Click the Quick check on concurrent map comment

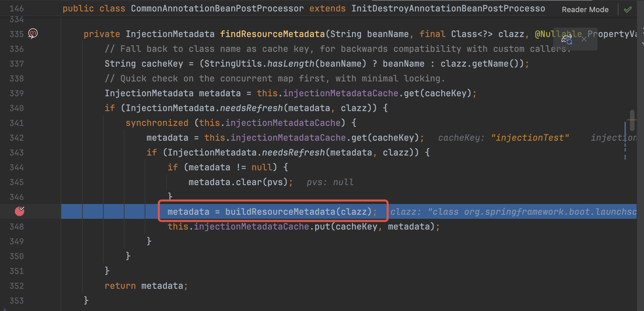tap(275, 78)
